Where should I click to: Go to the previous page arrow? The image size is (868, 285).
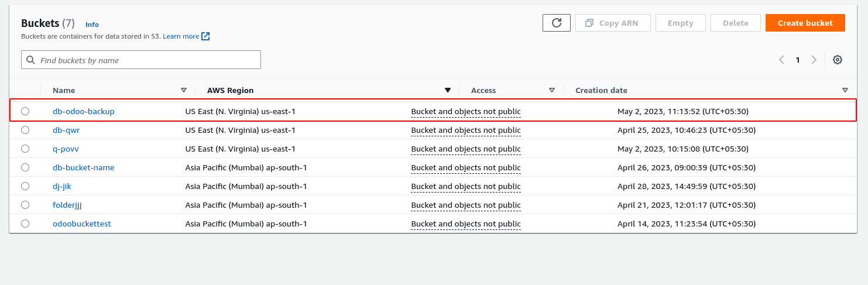tap(781, 60)
